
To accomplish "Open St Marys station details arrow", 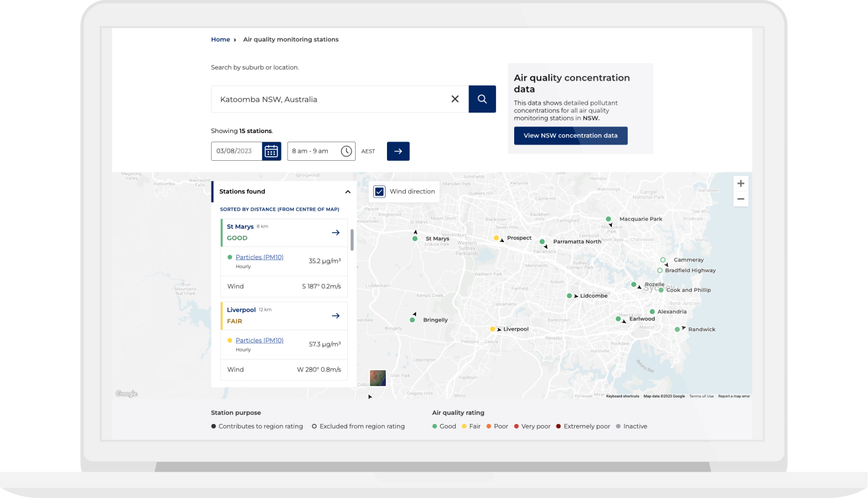I will [x=336, y=232].
